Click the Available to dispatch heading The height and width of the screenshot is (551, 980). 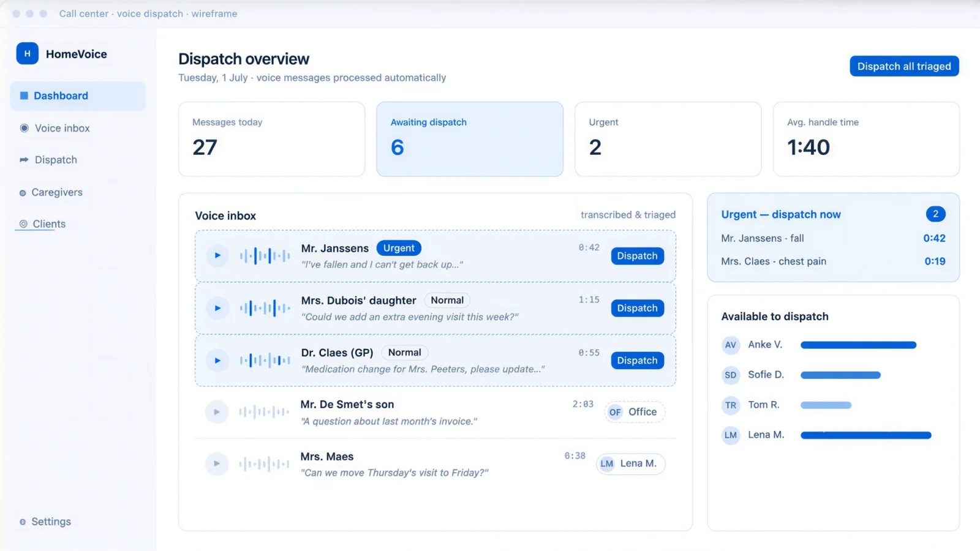(775, 317)
